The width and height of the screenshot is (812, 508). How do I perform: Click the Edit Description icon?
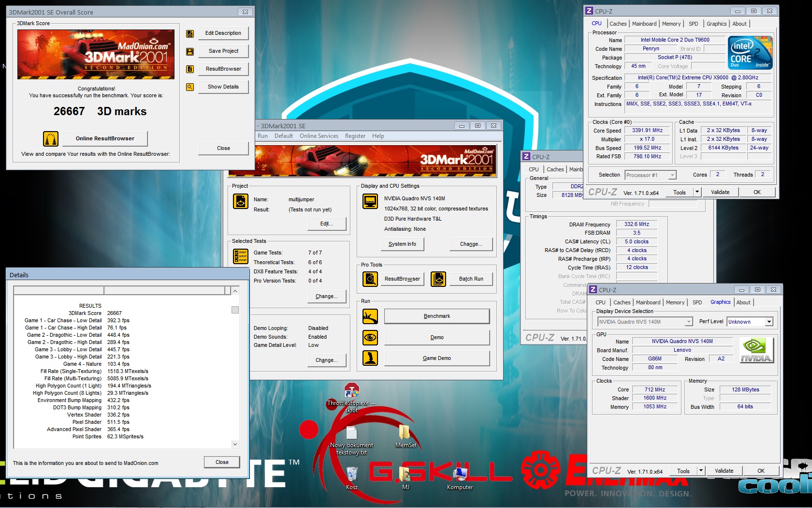click(190, 33)
